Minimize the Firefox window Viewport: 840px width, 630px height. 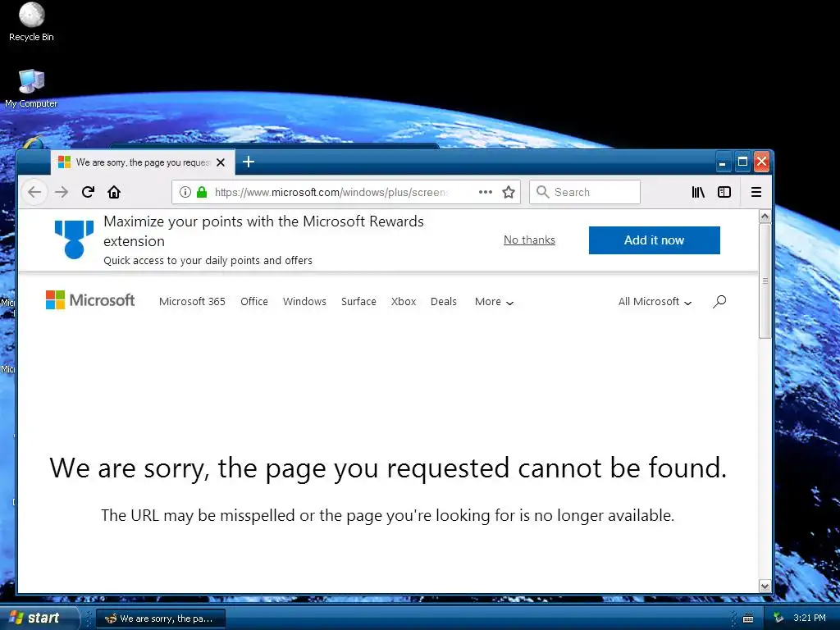point(723,162)
